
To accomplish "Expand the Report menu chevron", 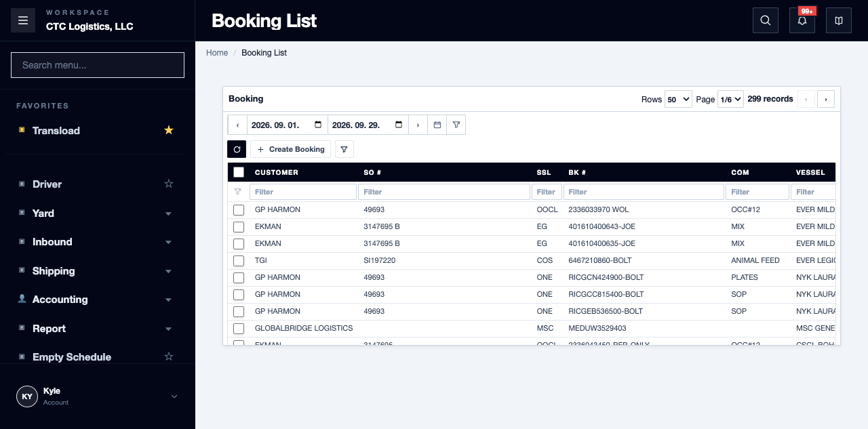I will pos(168,329).
